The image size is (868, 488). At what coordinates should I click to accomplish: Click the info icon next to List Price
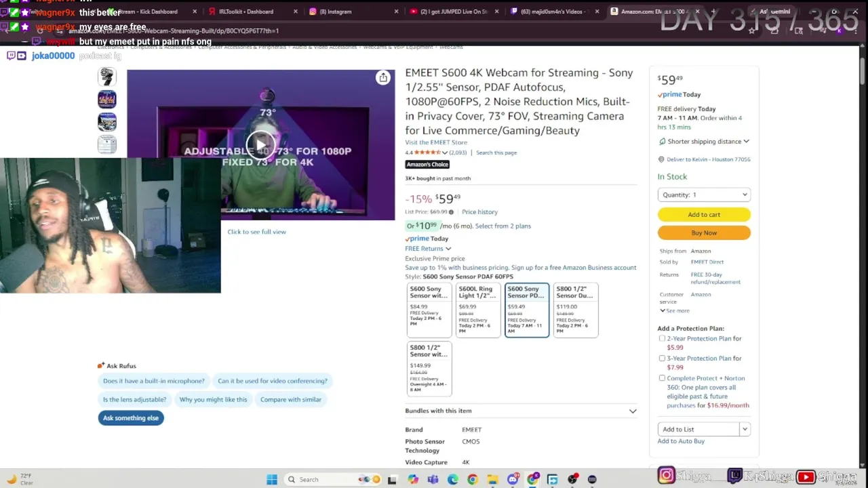coord(451,212)
